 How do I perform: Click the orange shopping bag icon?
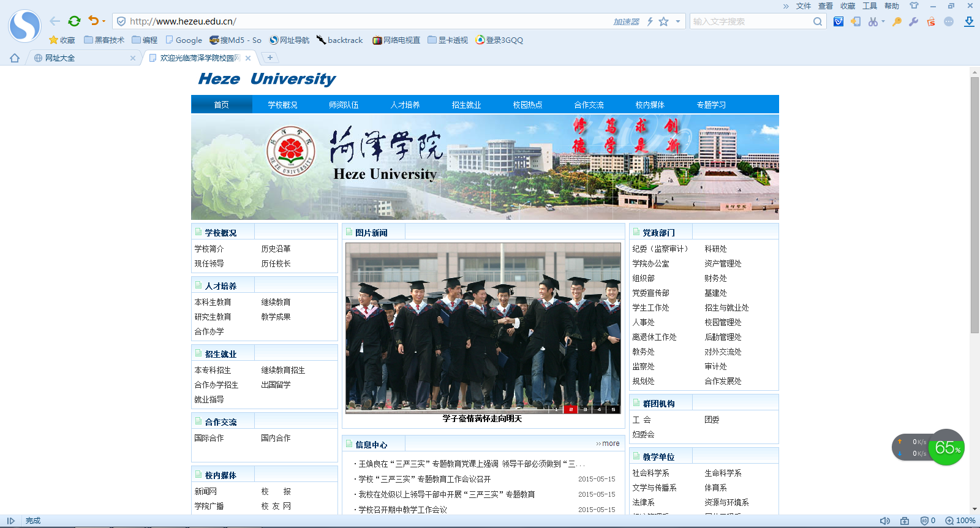[x=931, y=21]
